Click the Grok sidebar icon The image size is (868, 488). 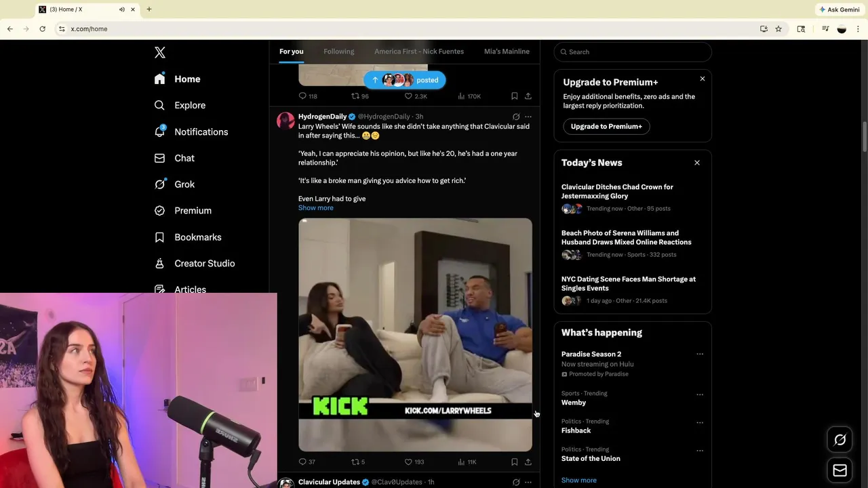point(159,184)
